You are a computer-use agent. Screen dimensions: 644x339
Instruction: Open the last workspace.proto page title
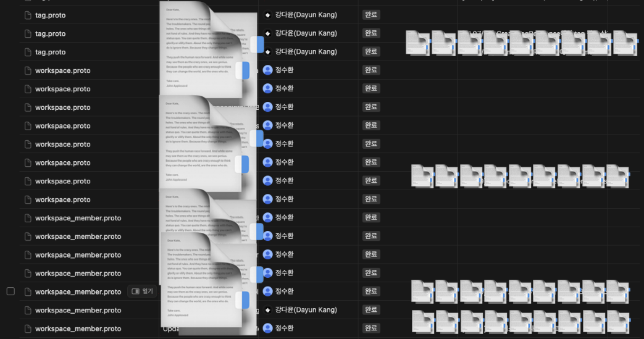pyautogui.click(x=63, y=199)
